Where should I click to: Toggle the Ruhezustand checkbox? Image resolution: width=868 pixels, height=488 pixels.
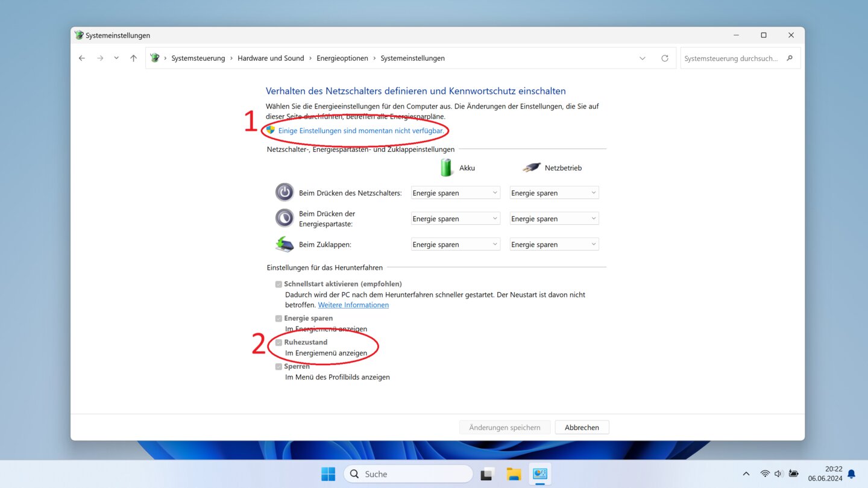click(278, 342)
